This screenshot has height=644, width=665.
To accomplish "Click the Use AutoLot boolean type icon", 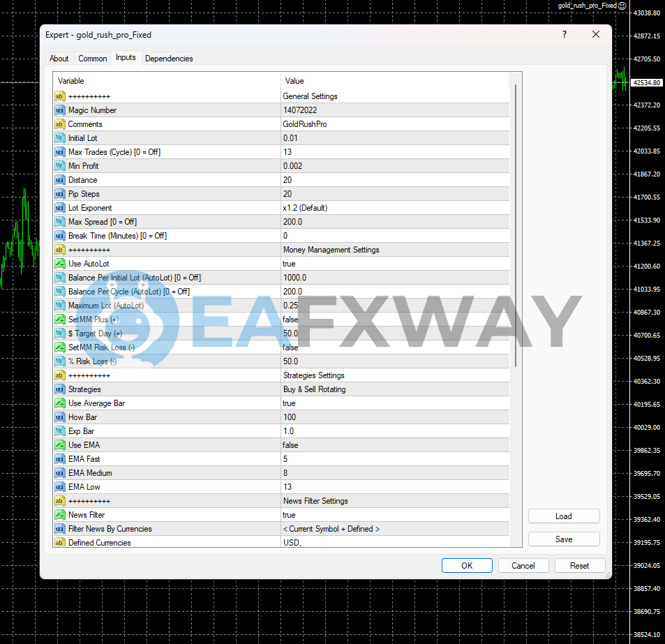I will [60, 264].
